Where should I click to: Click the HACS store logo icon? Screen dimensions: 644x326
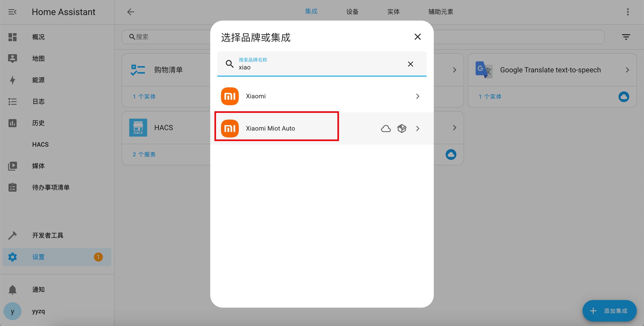(x=138, y=128)
